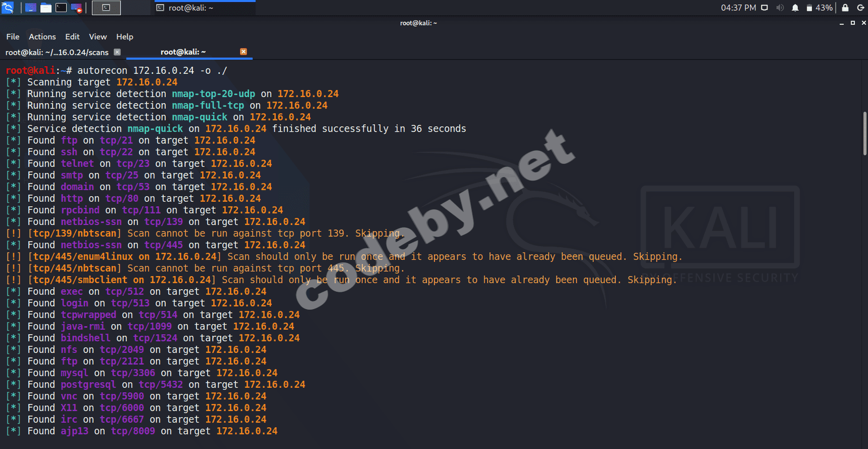Click 'mysql' on the tcp/3306 line

click(74, 373)
